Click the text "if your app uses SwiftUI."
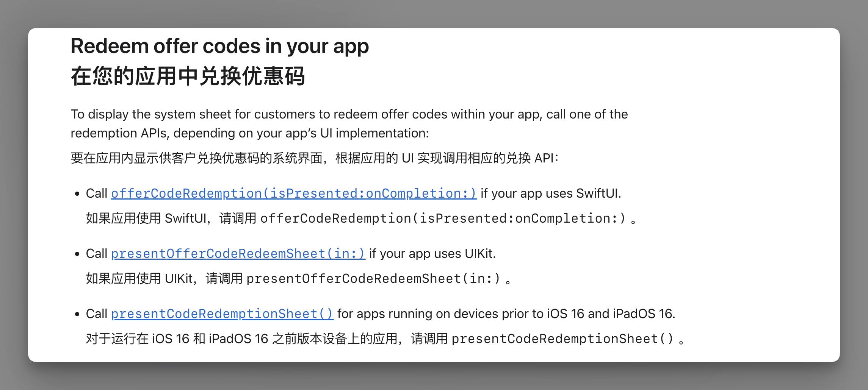The image size is (868, 390). tap(550, 193)
